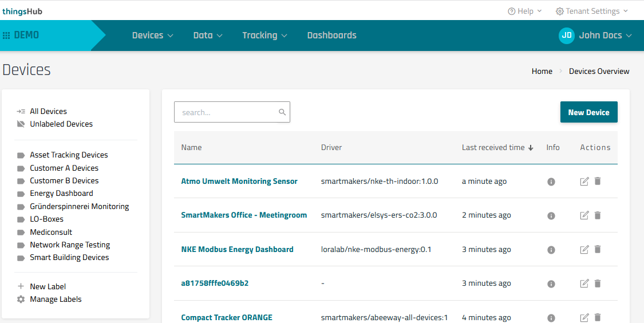Image resolution: width=644 pixels, height=323 pixels.
Task: Click the search magnifier icon
Action: [282, 112]
